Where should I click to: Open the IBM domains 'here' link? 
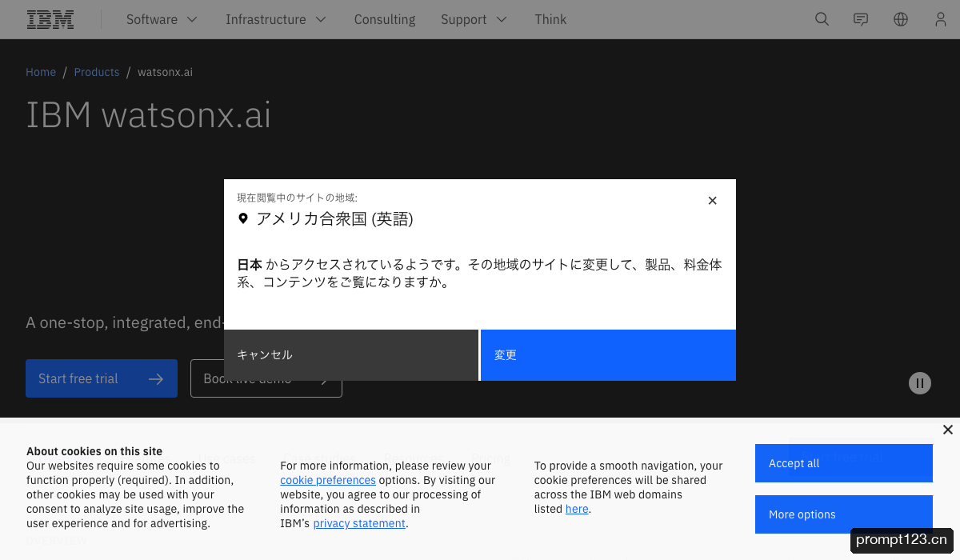[577, 509]
